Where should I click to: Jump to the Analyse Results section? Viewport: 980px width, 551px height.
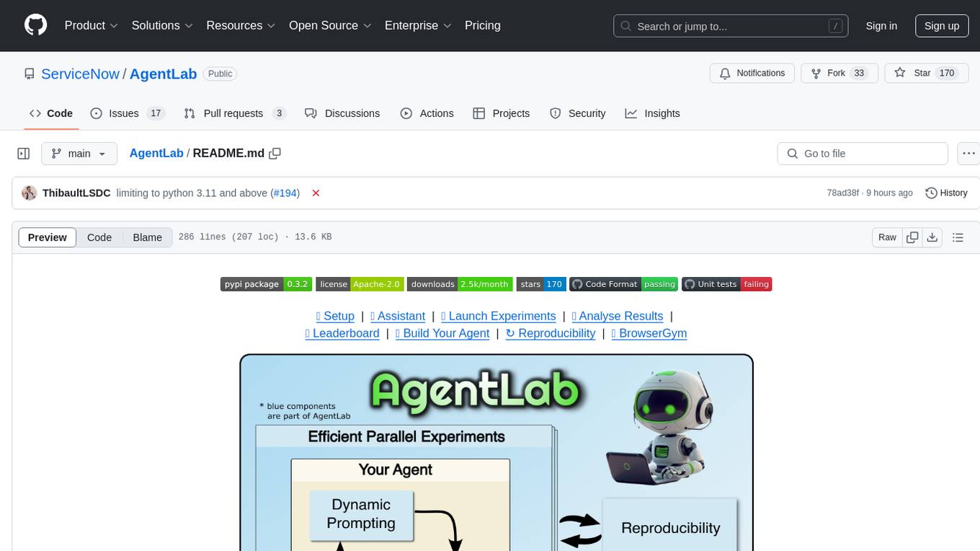pos(618,316)
